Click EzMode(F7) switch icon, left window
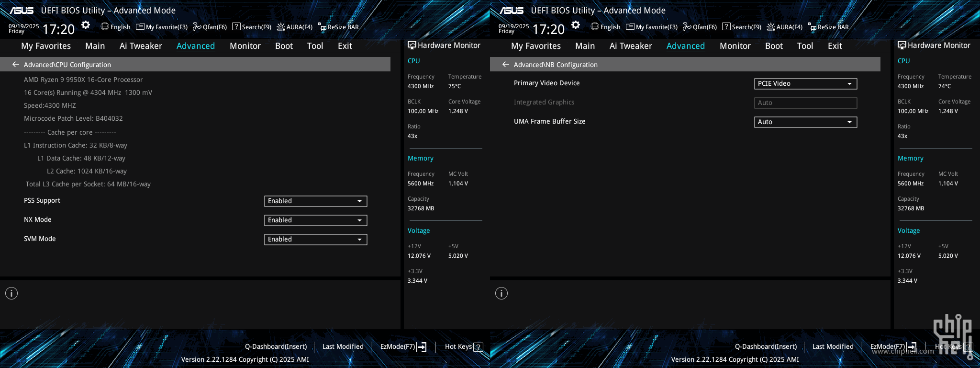Screen dimensions: 980x368 [x=422, y=347]
